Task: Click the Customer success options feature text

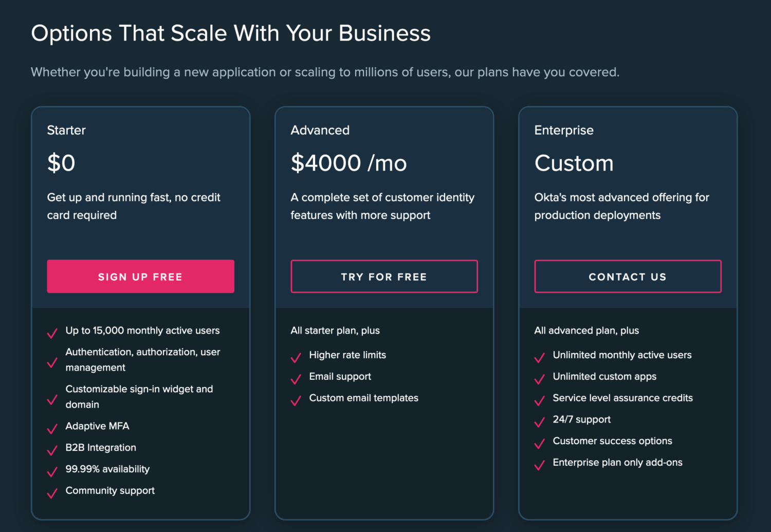Action: pyautogui.click(x=612, y=441)
